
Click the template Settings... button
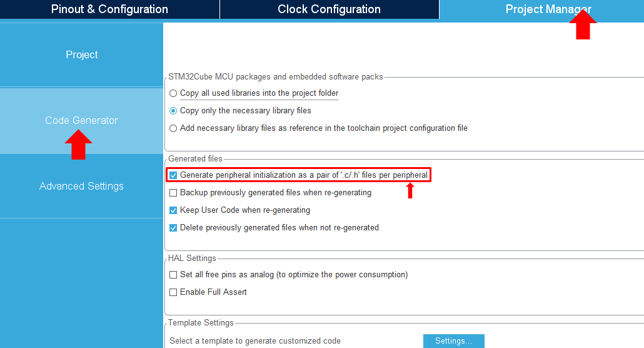point(453,341)
